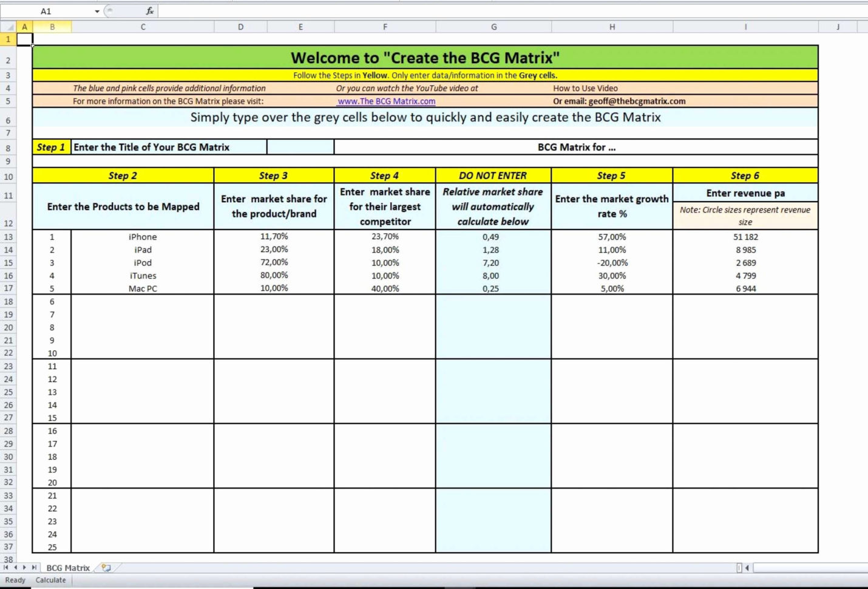This screenshot has width=868, height=589.
Task: Open the www.The BCG Matrix.com hyperlink
Action: pos(387,101)
